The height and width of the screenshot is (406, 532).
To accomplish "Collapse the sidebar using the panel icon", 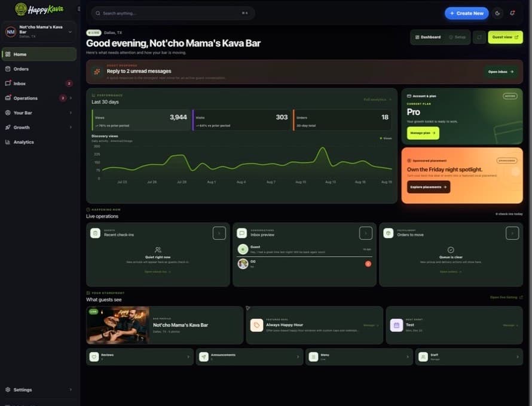I will (79, 9).
